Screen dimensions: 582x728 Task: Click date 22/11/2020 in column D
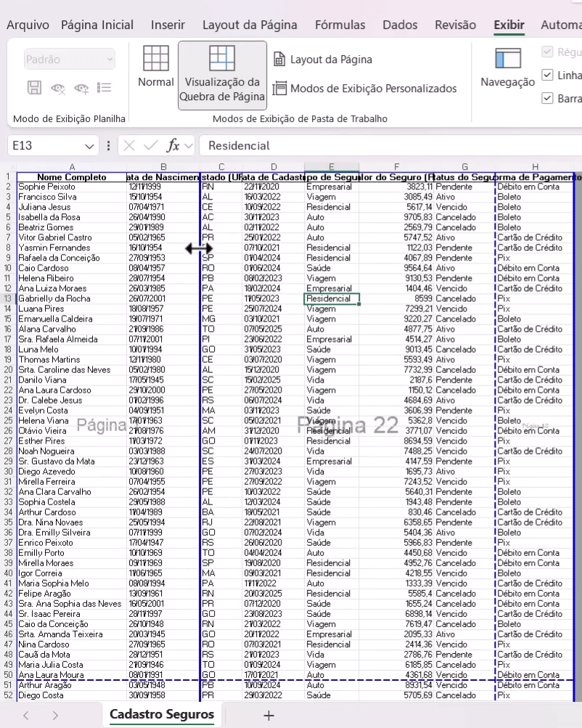pos(273,187)
